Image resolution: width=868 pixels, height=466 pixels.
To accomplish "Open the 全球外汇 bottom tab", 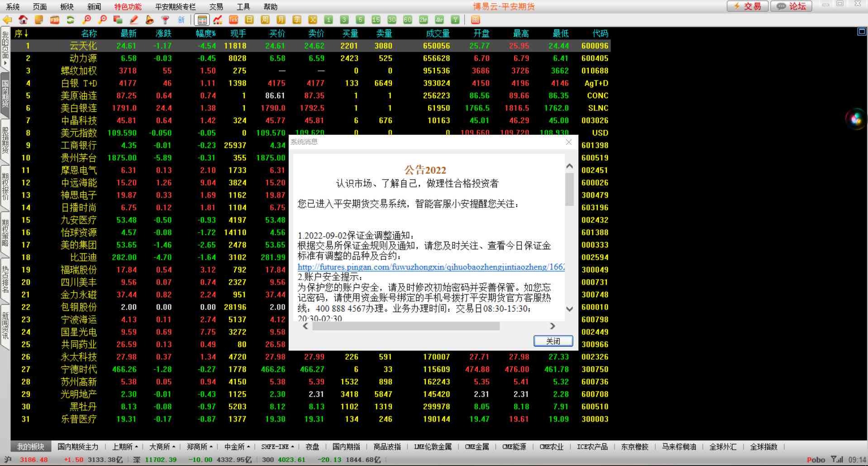I will coord(723,447).
